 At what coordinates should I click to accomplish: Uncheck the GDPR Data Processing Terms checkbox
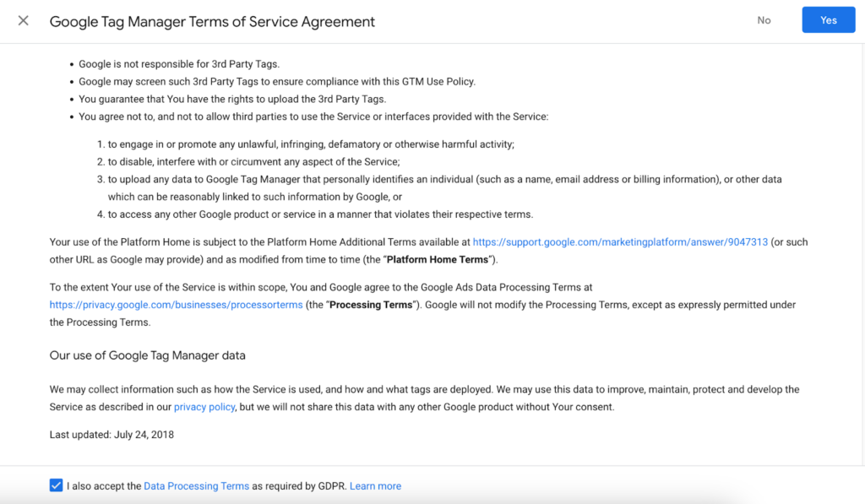pyautogui.click(x=56, y=485)
